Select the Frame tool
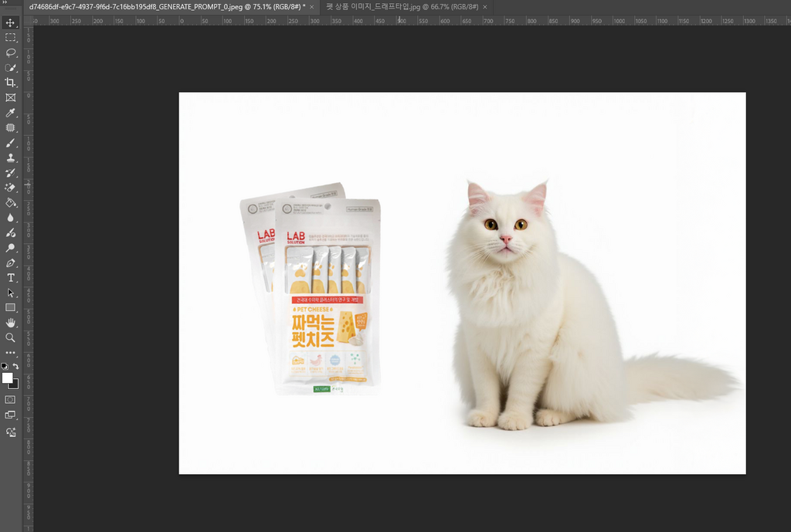791x532 pixels. tap(10, 98)
